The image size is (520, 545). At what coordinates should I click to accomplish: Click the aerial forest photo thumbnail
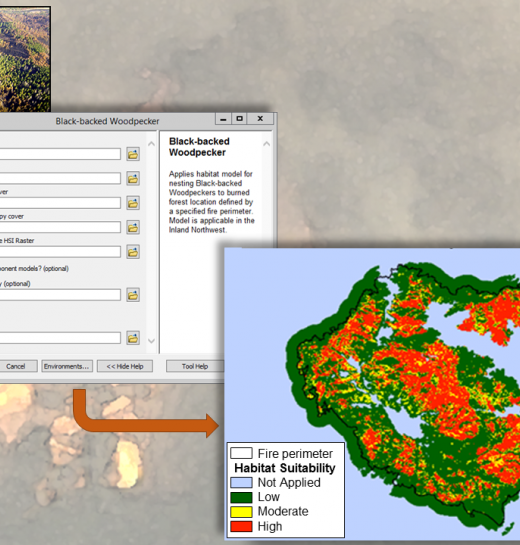click(25, 59)
